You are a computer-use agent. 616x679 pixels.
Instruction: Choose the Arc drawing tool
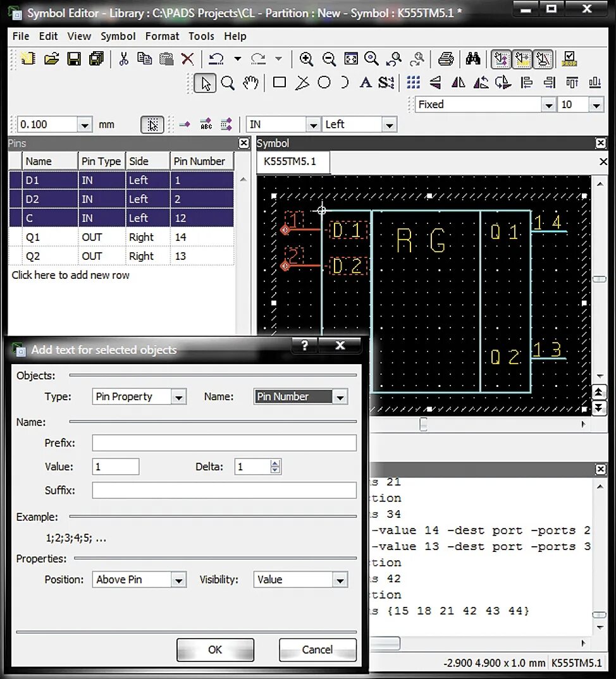point(345,82)
